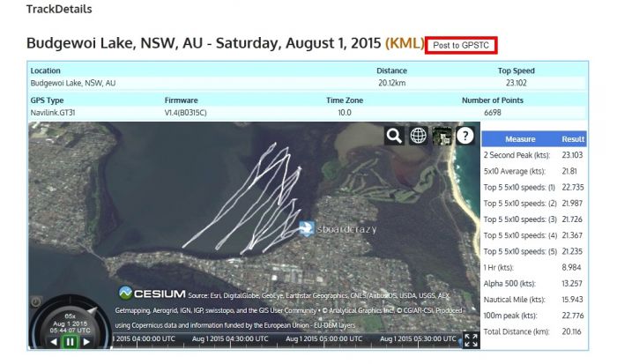
Task: Click the clock speed shuttle pointer
Action: (93, 311)
